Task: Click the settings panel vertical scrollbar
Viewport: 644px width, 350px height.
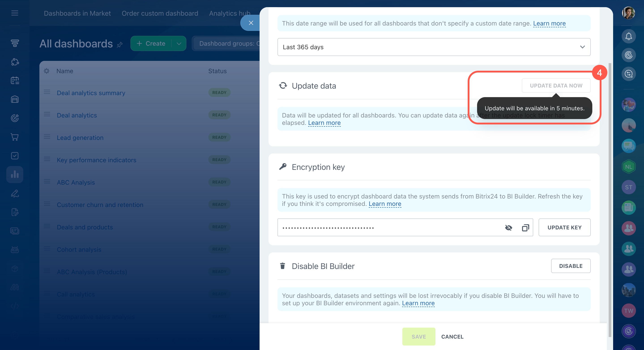Action: pyautogui.click(x=610, y=200)
